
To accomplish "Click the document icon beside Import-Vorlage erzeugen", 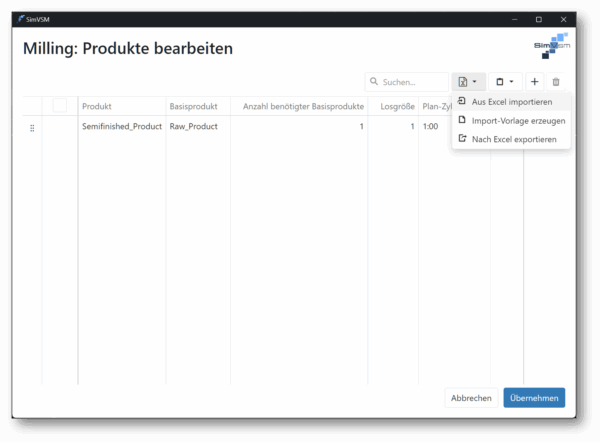I will [x=462, y=120].
